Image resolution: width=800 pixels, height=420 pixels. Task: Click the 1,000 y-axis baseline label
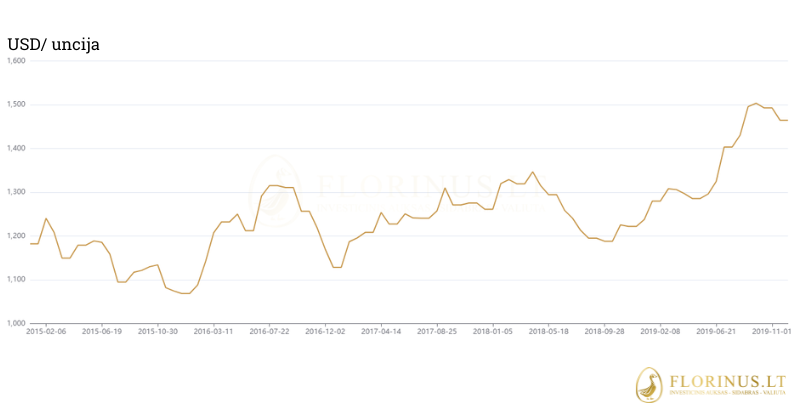(15, 323)
